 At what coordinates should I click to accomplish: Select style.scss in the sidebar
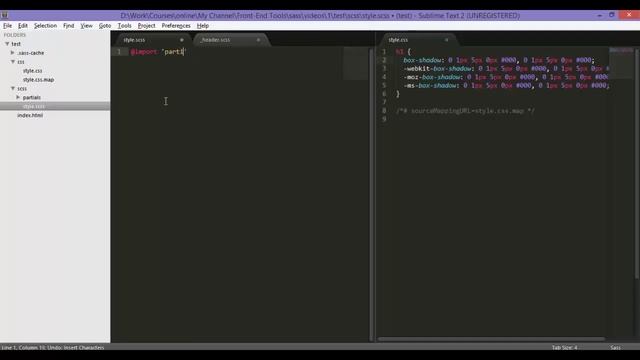tap(34, 106)
